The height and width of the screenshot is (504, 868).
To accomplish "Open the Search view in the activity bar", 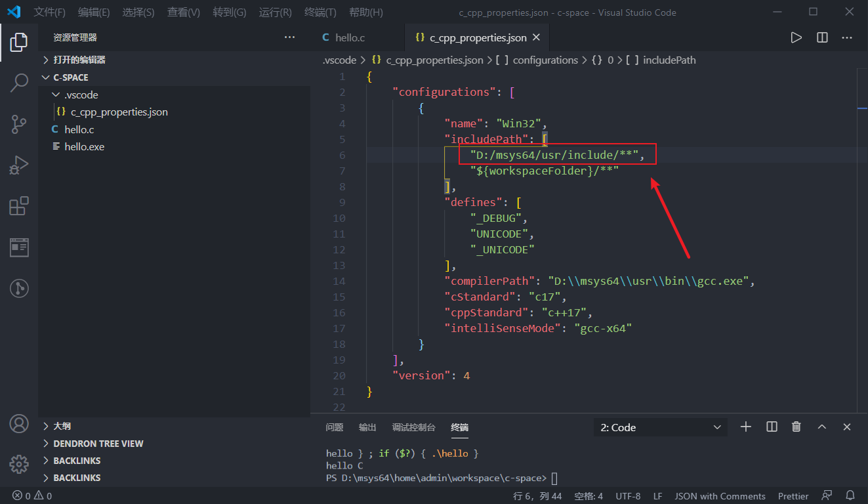I will coord(19,83).
